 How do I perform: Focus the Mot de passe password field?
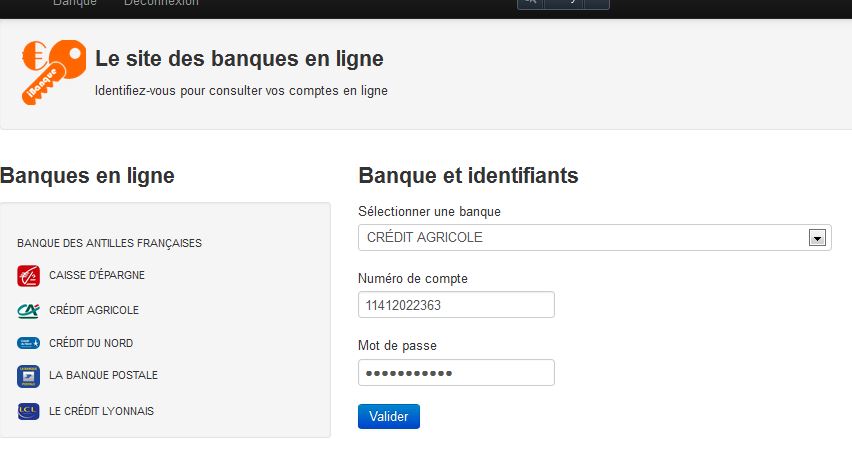456,373
